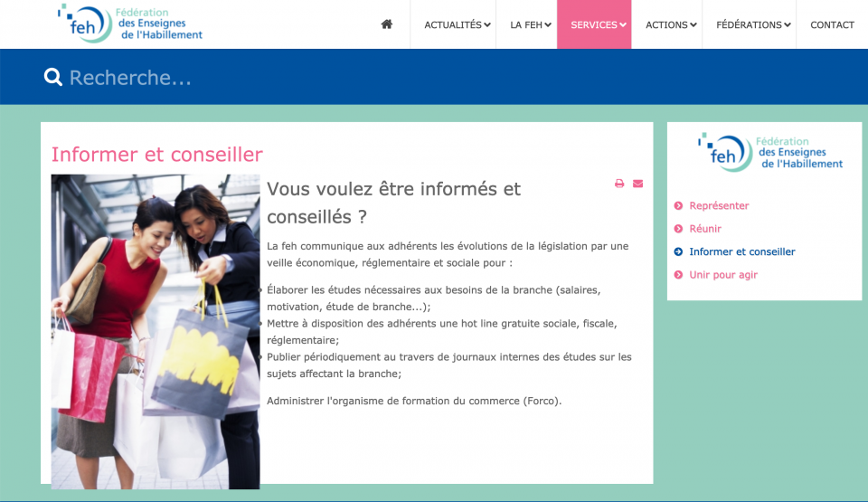Expand the FÉDÉRATIONS dropdown menu
868x502 pixels.
pyautogui.click(x=753, y=25)
